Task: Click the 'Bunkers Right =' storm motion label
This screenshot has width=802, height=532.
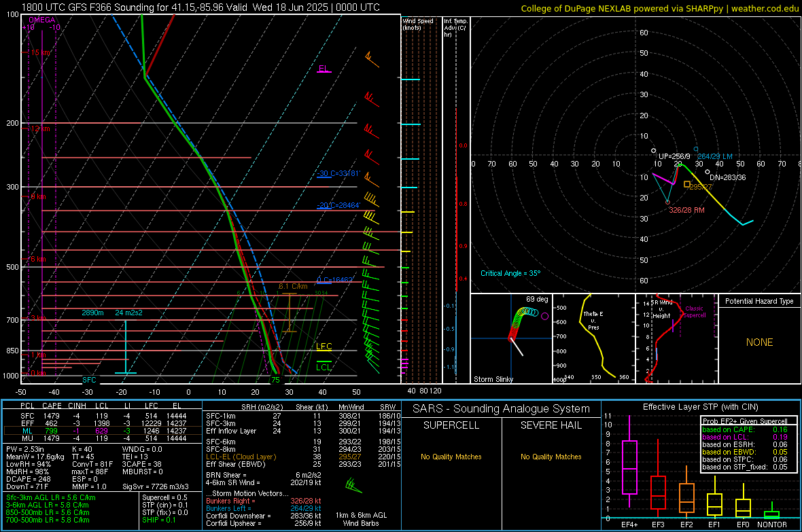Action: coord(230,501)
